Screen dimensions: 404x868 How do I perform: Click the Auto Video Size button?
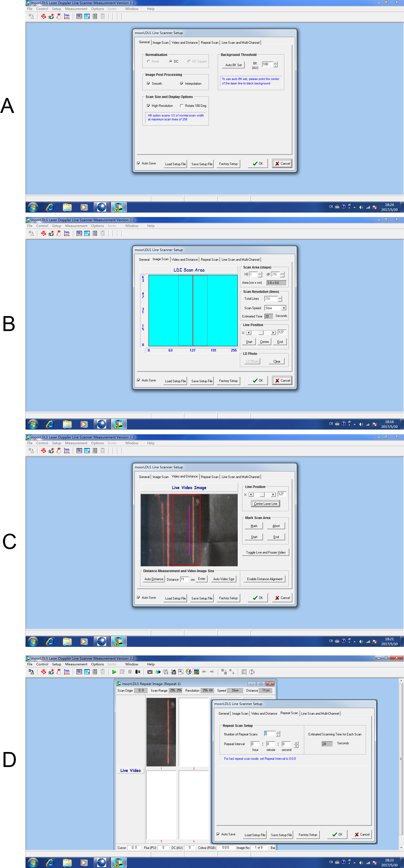coord(224,579)
